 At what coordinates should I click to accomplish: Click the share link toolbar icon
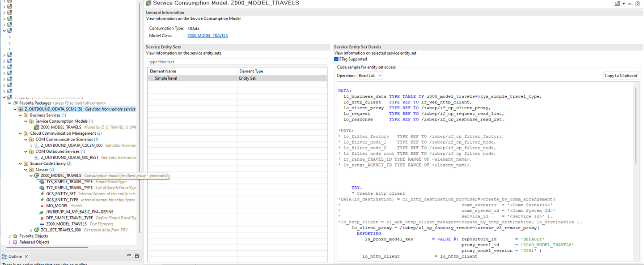tap(618, 4)
